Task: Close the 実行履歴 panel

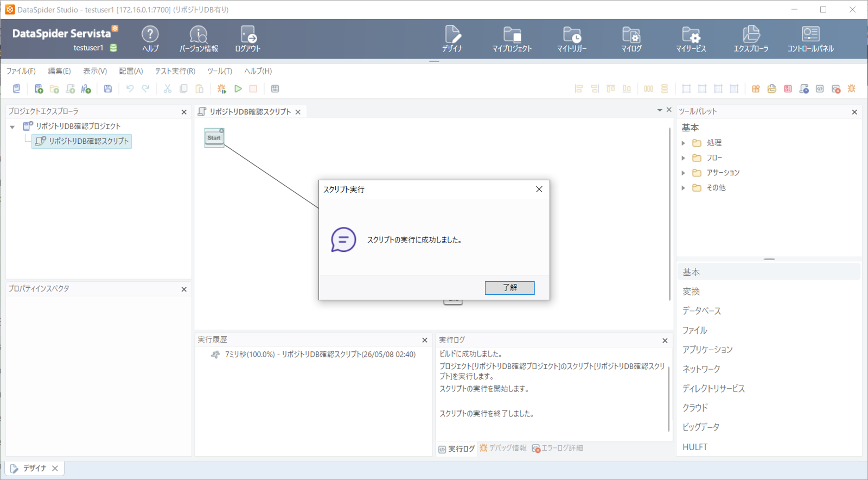Action: [x=425, y=340]
